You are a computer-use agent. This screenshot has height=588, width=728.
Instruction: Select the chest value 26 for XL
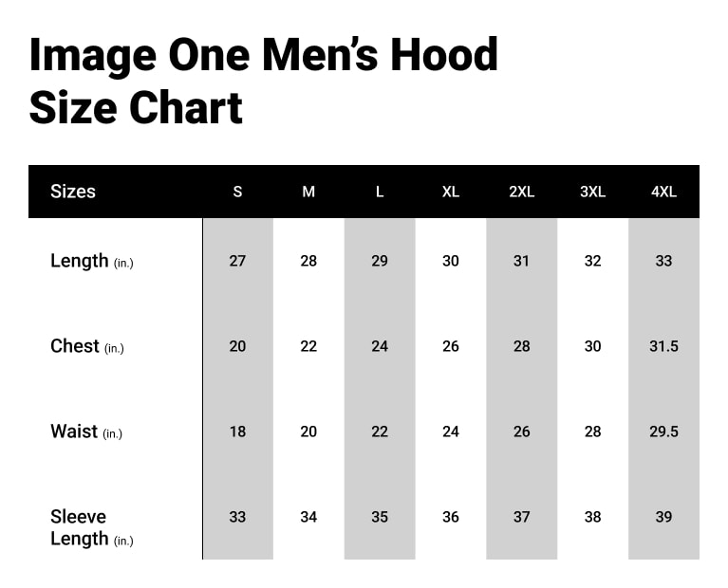451,346
